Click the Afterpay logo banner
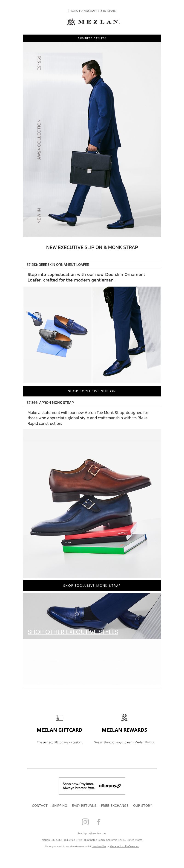The image size is (184, 868). point(92,786)
